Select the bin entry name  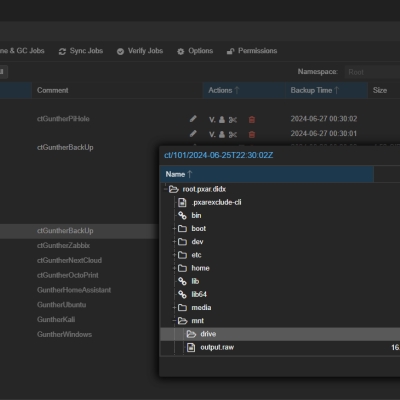[x=196, y=215]
